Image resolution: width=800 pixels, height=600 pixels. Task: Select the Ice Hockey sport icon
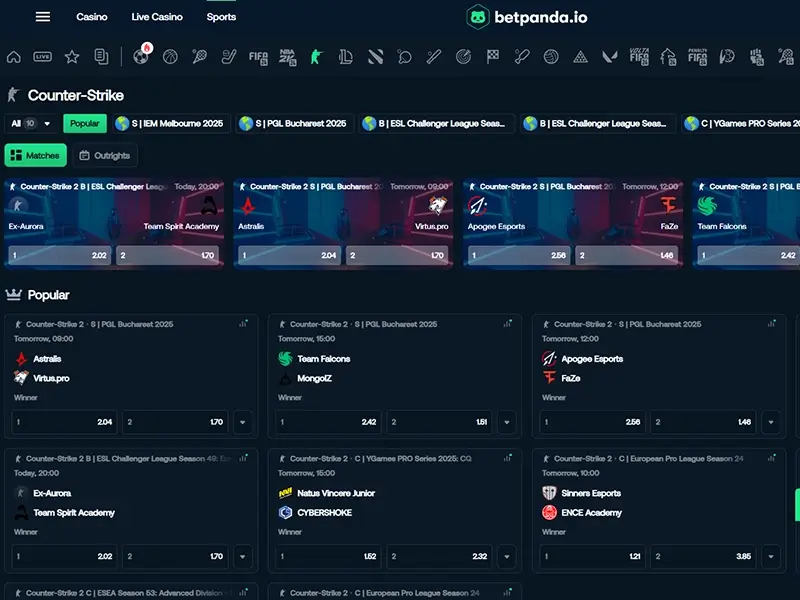point(229,57)
